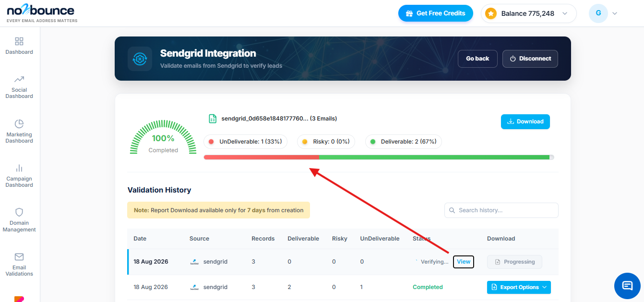Click the power icon in Disconnect
This screenshot has height=302, width=644.
click(x=513, y=59)
